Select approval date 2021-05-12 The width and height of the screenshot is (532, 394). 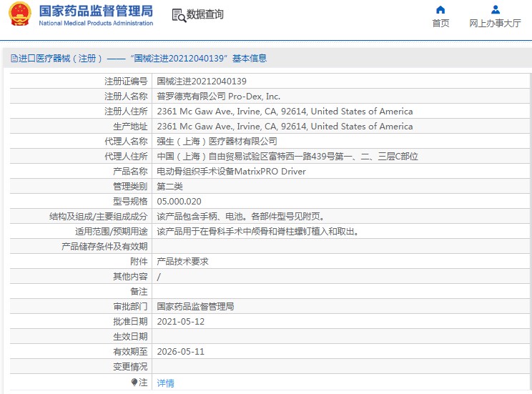[180, 321]
